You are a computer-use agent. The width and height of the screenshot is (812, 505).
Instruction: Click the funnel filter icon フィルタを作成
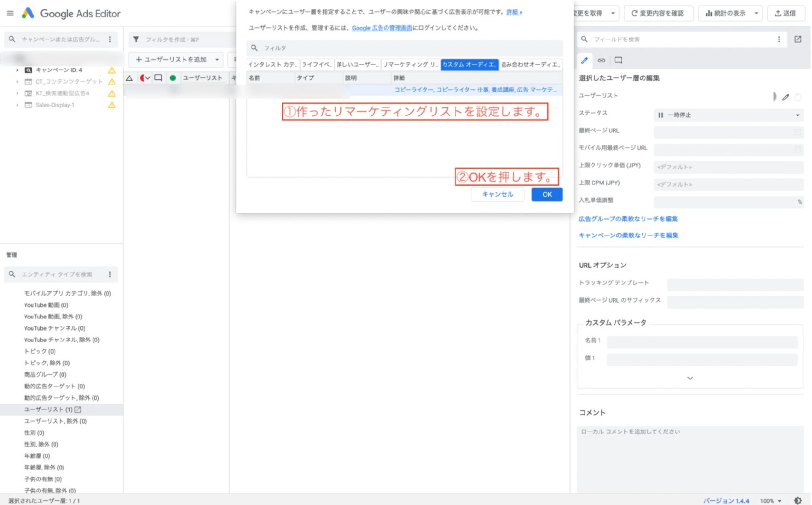pos(136,40)
